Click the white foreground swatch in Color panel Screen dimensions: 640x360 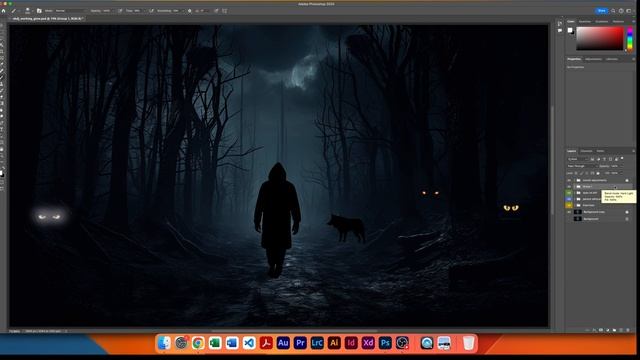tap(570, 30)
